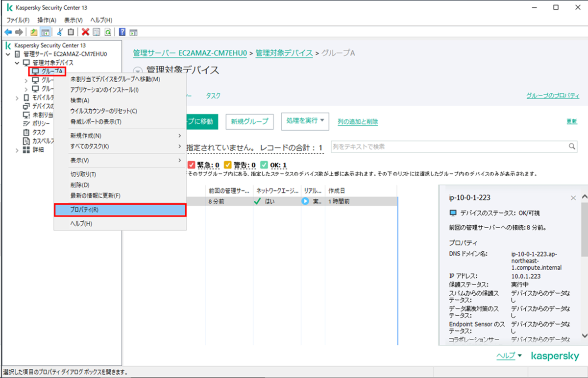Choose ウイルスカウンターのリセット(C)
Image resolution: width=588 pixels, height=378 pixels.
coord(120,111)
